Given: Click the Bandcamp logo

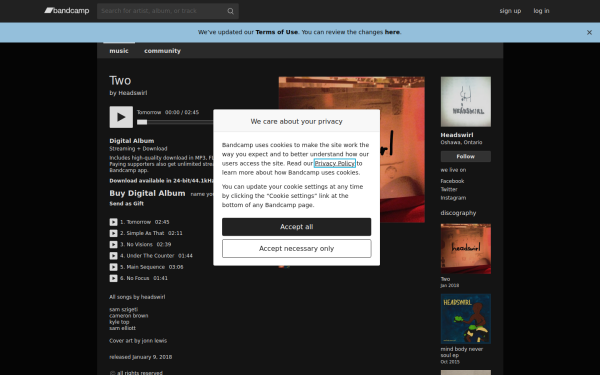Looking at the screenshot, I should (x=67, y=11).
